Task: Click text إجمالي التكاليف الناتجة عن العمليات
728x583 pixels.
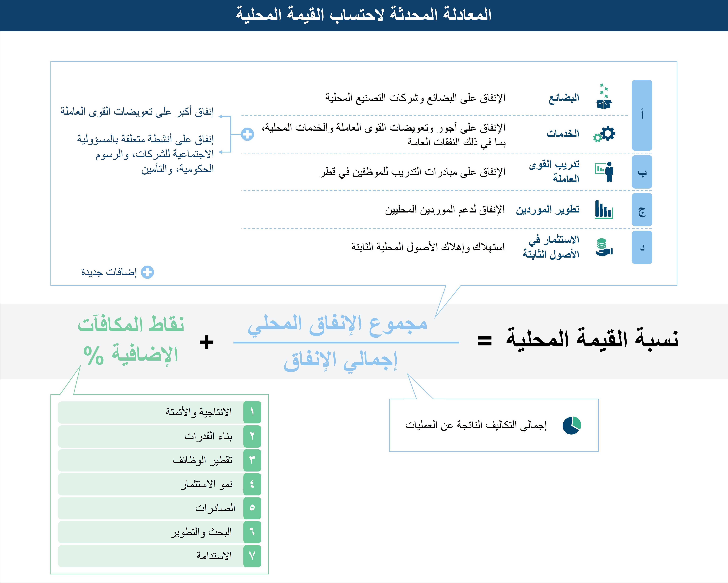Action: tap(476, 425)
